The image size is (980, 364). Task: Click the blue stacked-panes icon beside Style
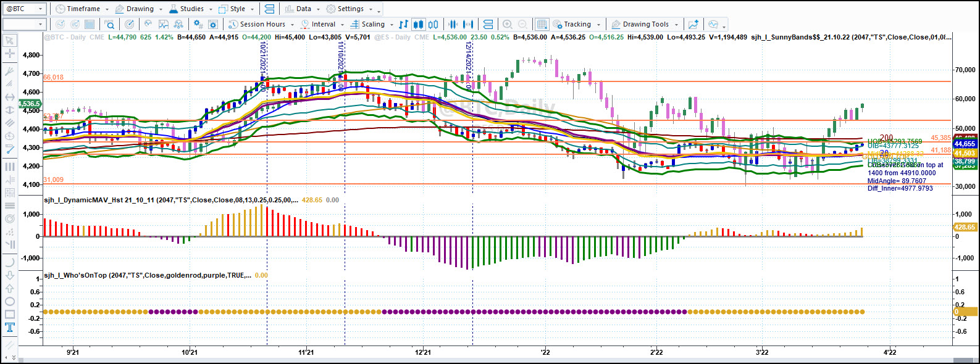pyautogui.click(x=269, y=9)
